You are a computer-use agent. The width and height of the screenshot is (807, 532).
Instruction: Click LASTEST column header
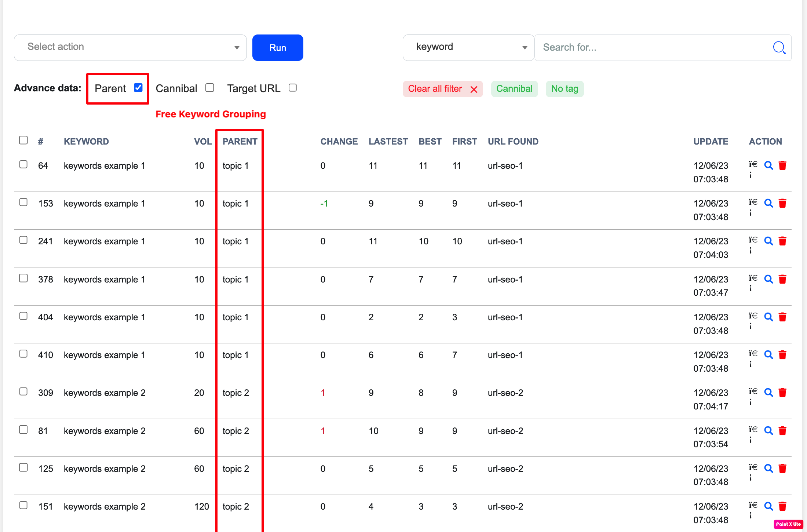(x=388, y=142)
